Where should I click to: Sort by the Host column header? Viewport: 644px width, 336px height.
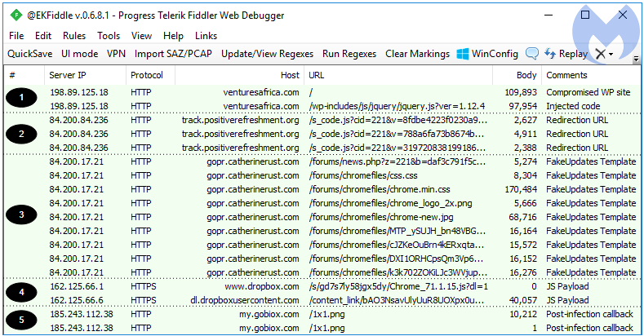tap(240, 75)
